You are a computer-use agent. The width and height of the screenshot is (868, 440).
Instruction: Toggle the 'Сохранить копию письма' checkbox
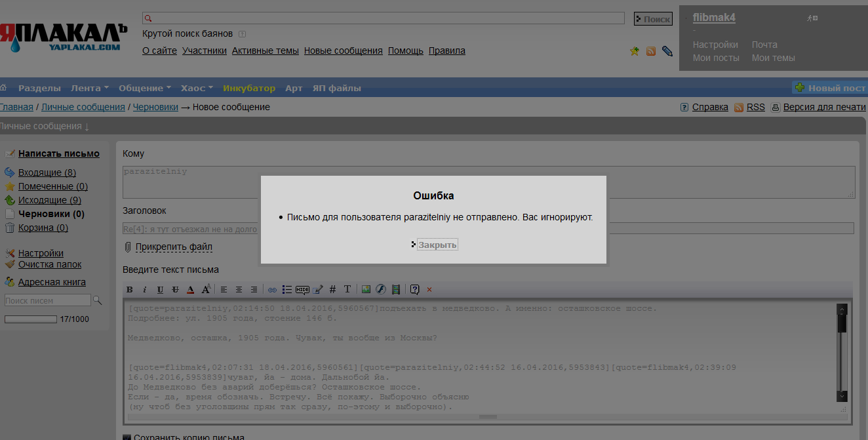pos(127,437)
